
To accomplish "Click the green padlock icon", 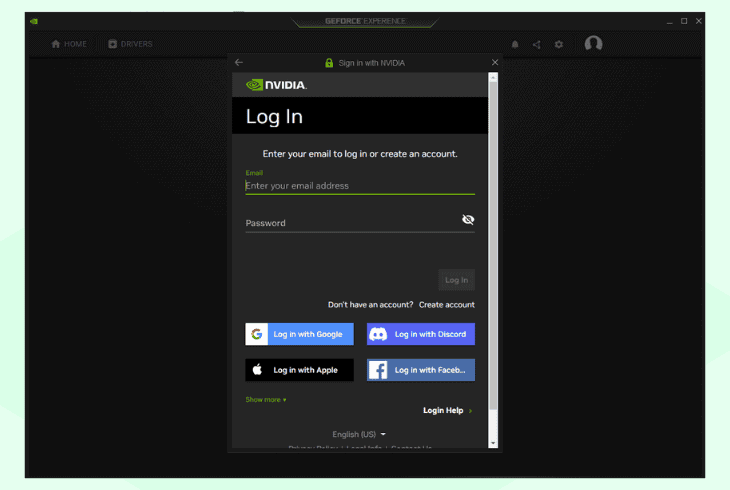I will pos(329,63).
